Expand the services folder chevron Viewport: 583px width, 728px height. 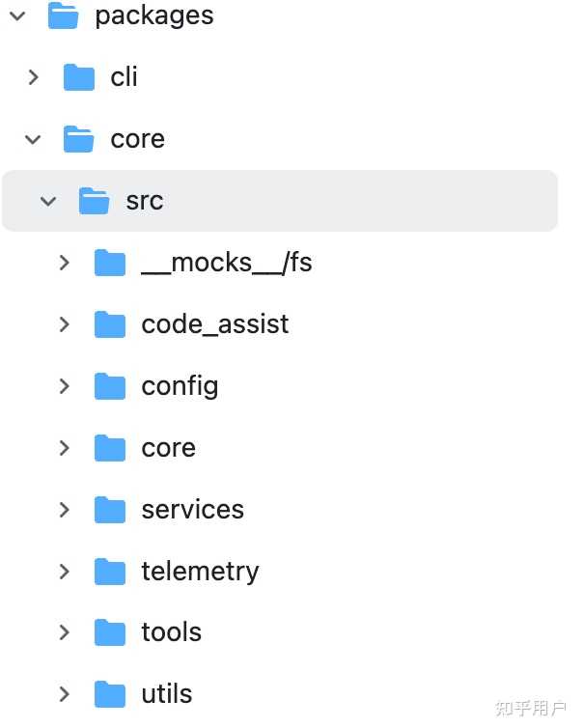[x=65, y=510]
